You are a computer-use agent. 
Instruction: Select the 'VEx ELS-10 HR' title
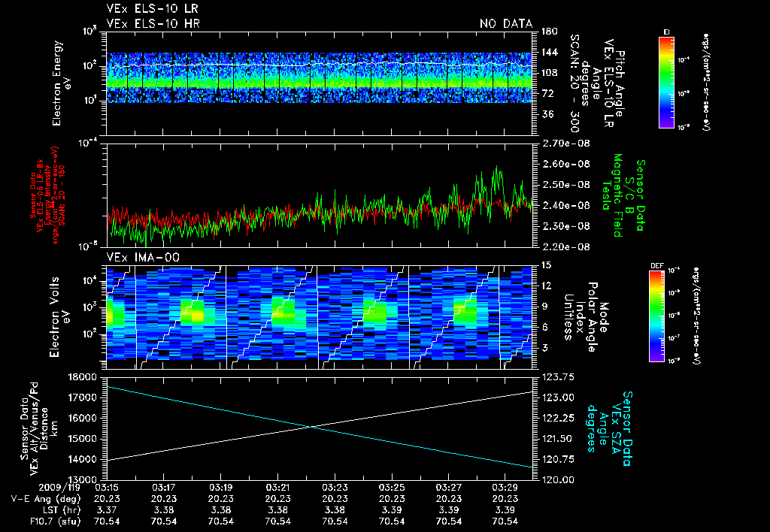153,23
